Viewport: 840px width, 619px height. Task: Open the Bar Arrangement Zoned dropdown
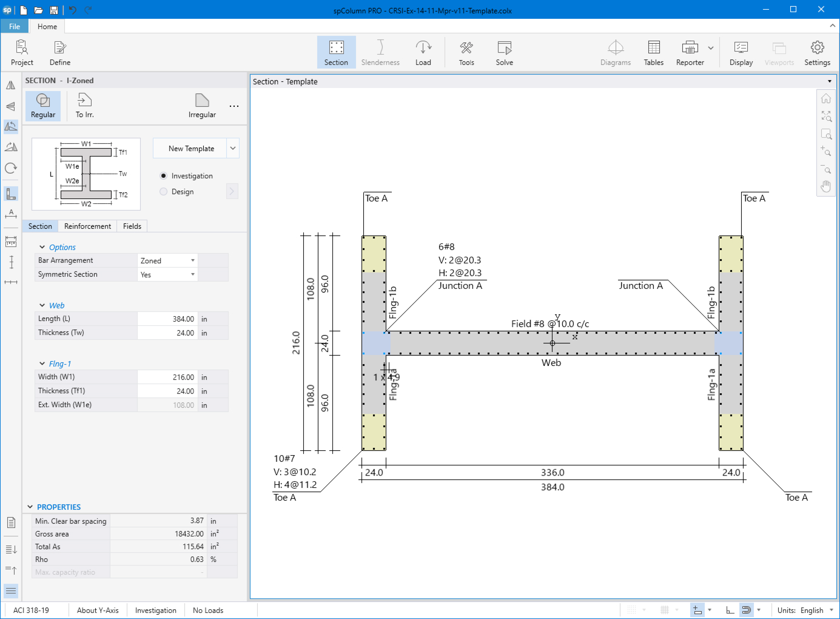167,260
